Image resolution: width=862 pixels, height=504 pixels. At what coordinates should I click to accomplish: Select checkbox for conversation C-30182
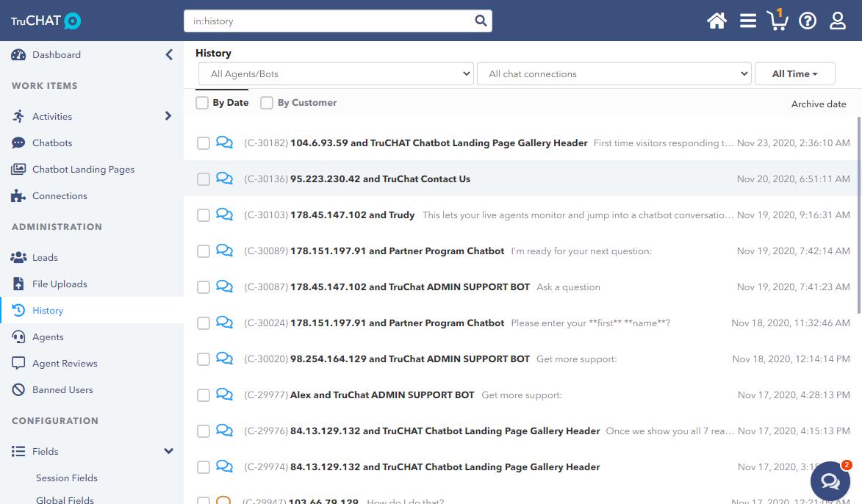pos(204,143)
